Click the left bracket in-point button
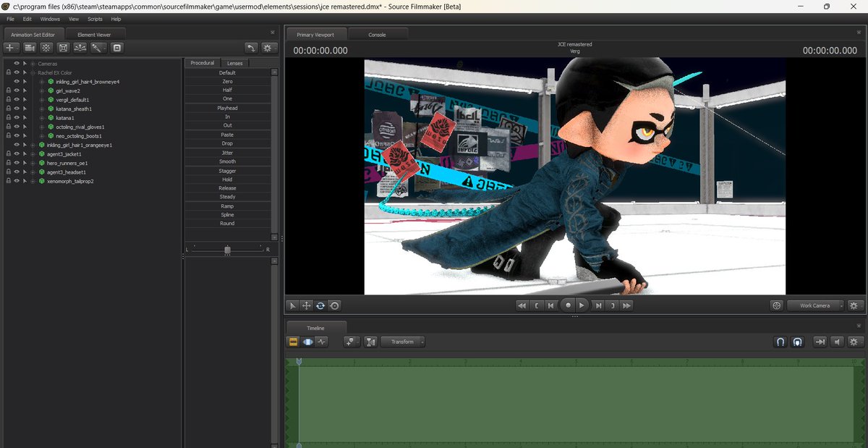The height and width of the screenshot is (448, 868). 537,305
